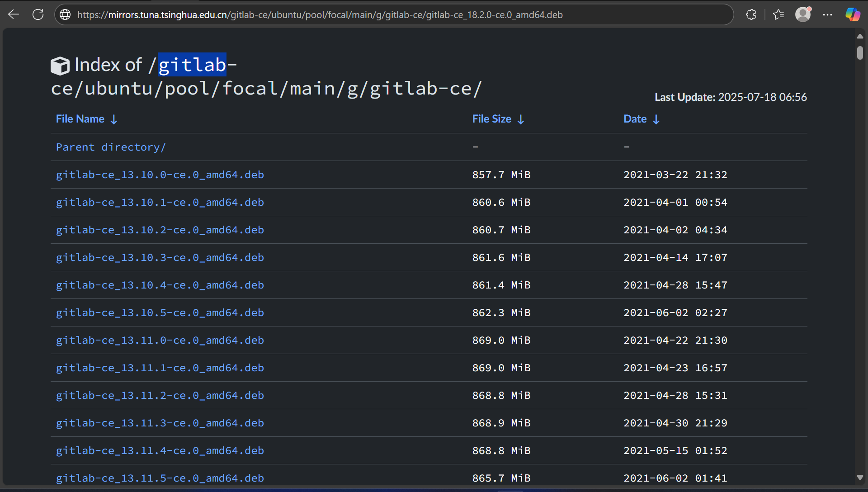Click the 862.3 MiB size cell
This screenshot has width=868, height=492.
501,312
